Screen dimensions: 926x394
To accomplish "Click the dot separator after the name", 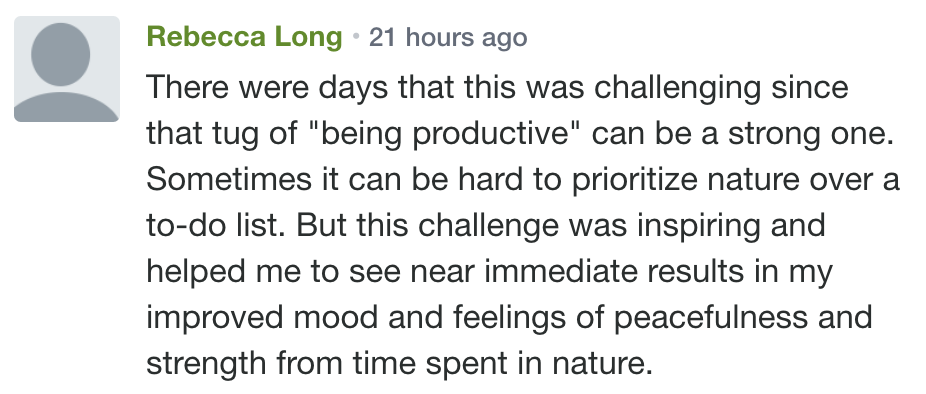I will click(x=356, y=37).
